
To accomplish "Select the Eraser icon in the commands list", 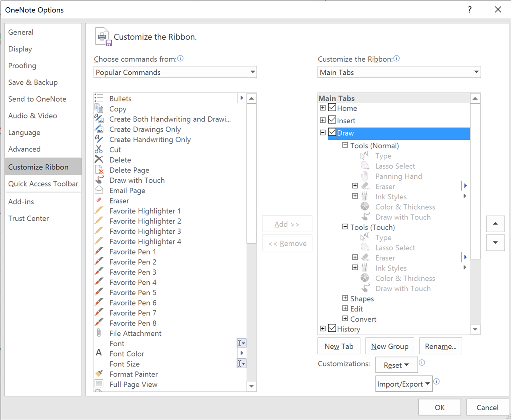I will tap(99, 200).
